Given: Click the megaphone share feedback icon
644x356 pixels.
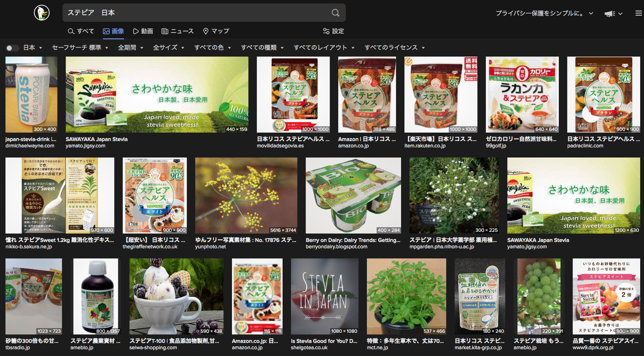Looking at the screenshot, I should tap(609, 14).
